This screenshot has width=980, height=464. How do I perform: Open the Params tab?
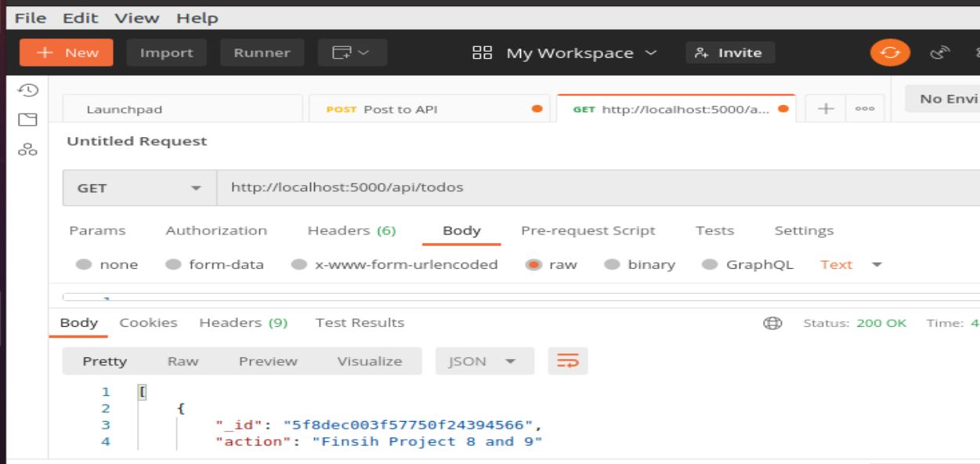[x=97, y=230]
